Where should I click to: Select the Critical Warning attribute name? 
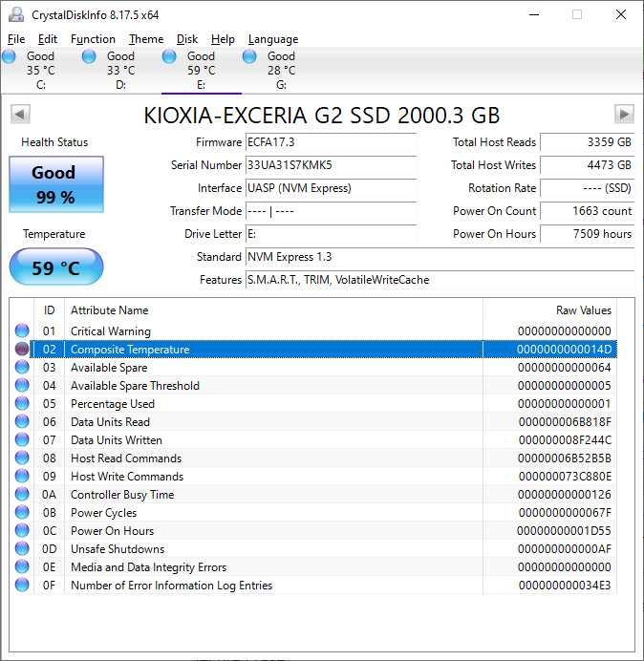pyautogui.click(x=111, y=331)
